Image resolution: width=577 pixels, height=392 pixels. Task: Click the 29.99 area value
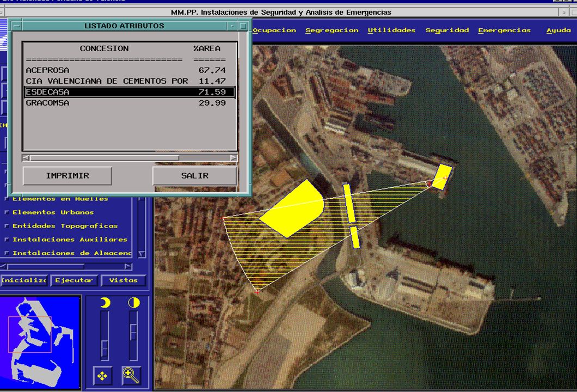(x=212, y=103)
